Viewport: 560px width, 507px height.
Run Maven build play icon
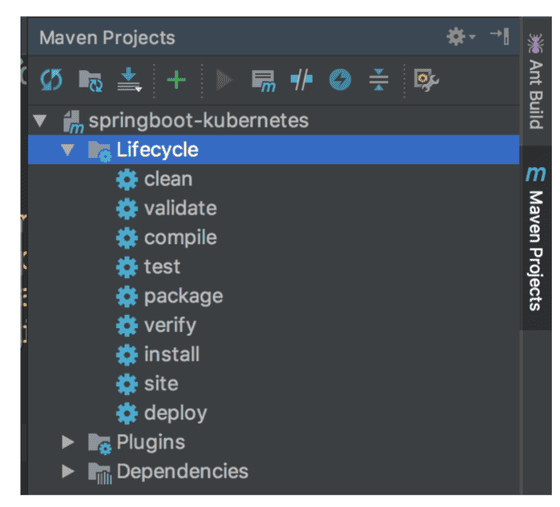click(224, 80)
